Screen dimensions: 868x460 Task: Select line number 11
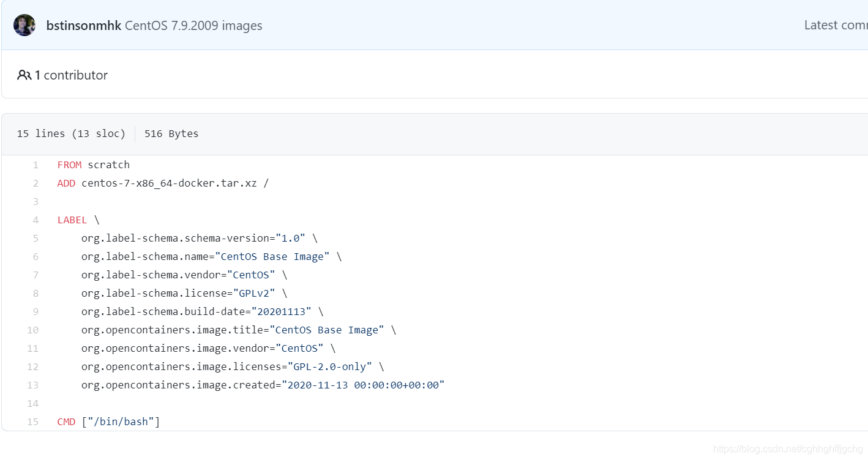(x=32, y=348)
